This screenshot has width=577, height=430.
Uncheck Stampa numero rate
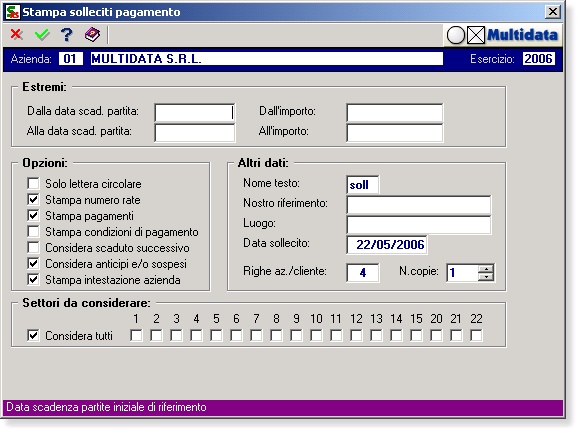pos(33,199)
